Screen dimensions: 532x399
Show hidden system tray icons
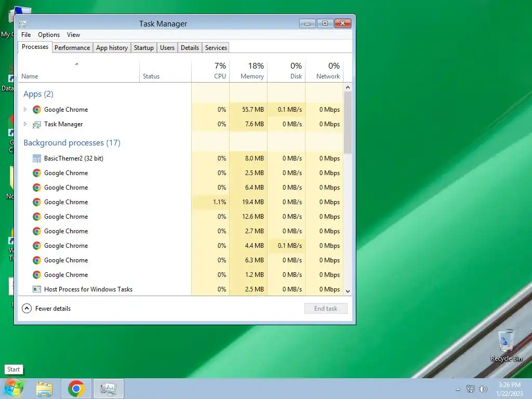458,389
